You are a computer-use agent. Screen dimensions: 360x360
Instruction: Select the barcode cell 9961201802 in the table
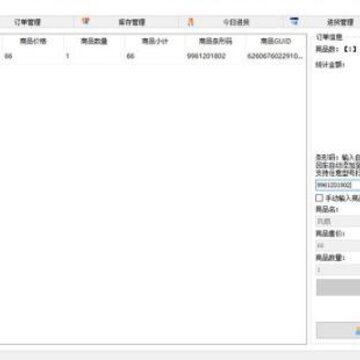[x=215, y=56]
